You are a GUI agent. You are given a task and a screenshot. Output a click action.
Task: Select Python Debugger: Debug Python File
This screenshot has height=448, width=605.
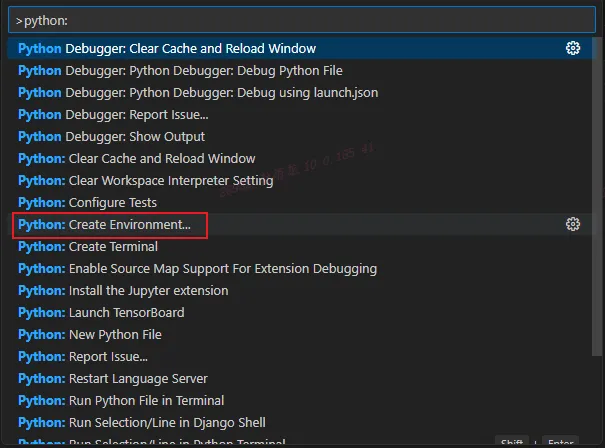tap(299, 71)
